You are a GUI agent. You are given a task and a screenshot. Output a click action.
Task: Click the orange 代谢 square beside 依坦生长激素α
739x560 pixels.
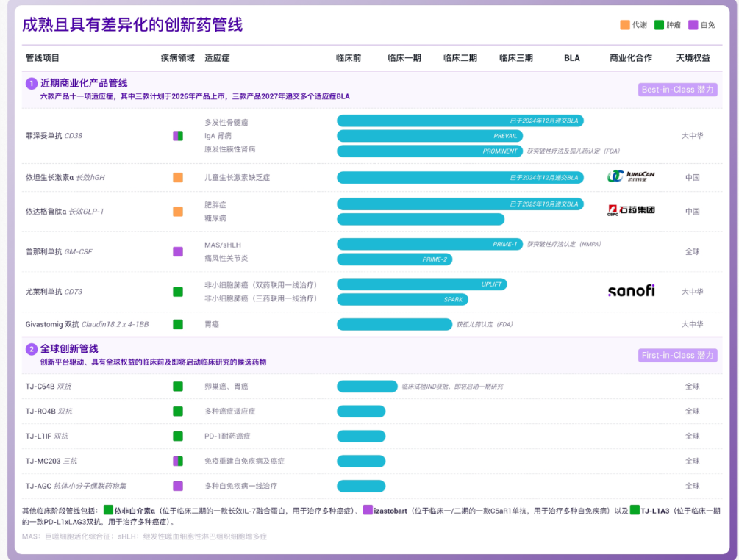pyautogui.click(x=177, y=176)
